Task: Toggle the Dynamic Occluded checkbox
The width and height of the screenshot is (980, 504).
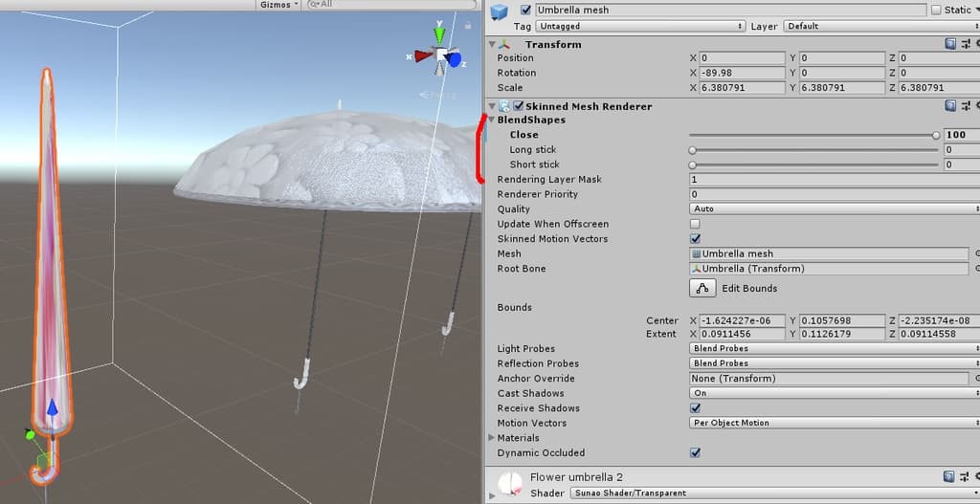Action: pyautogui.click(x=696, y=453)
